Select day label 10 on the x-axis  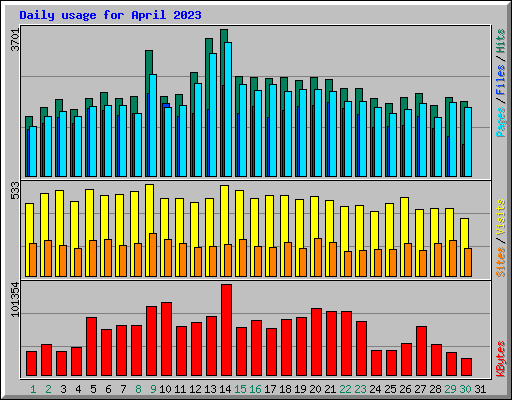[x=165, y=389]
